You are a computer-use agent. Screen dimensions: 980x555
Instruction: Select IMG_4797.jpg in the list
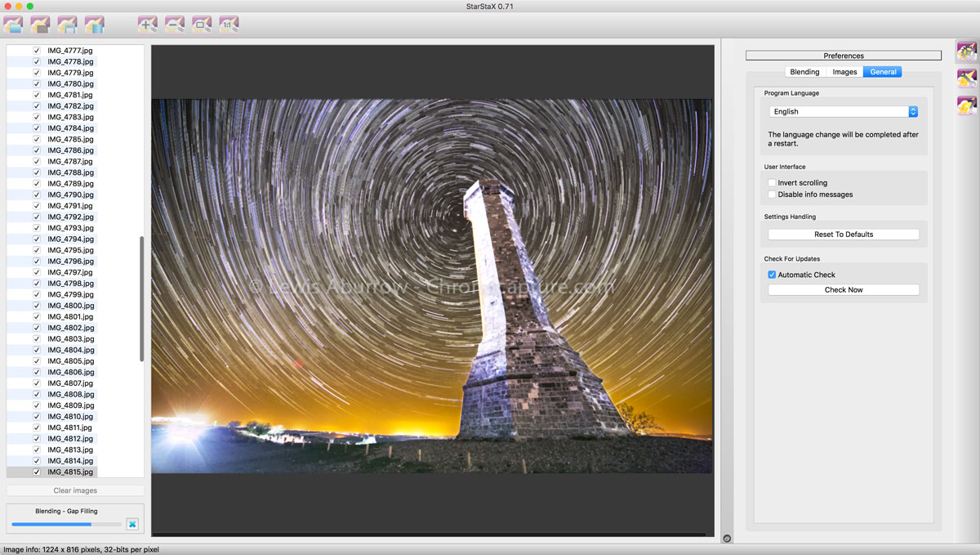click(70, 272)
